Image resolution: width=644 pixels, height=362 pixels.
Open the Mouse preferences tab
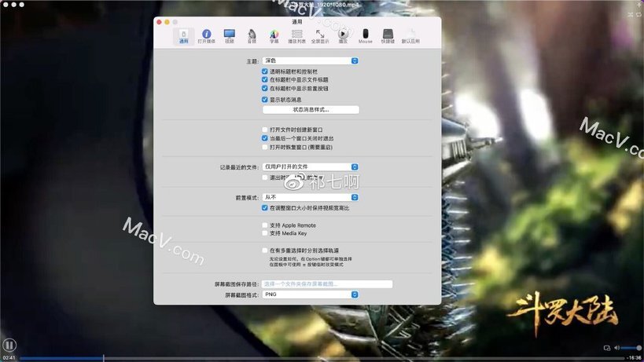pos(366,36)
